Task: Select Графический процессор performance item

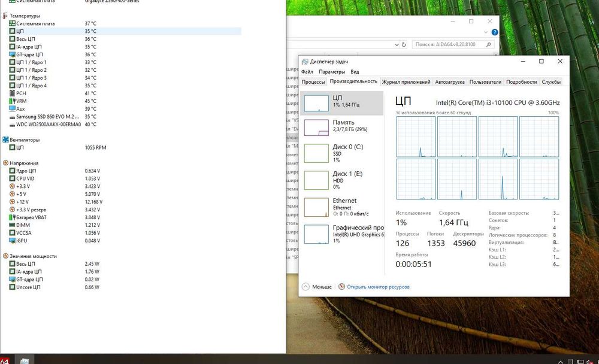Action: [342, 233]
